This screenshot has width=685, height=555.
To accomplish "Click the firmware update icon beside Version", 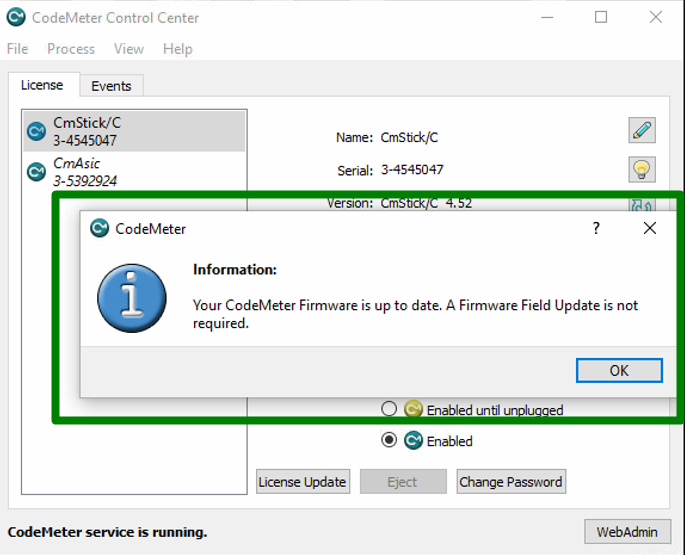I will click(642, 205).
